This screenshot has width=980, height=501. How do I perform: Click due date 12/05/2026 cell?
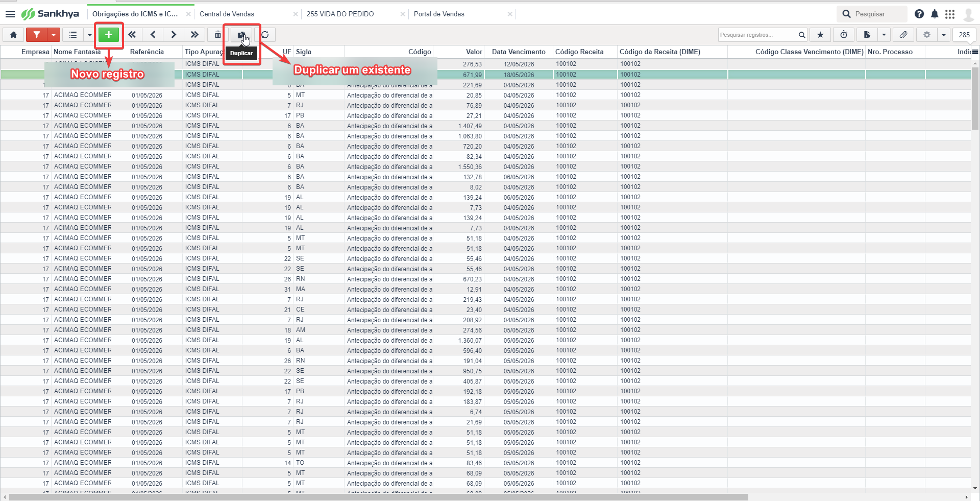coord(519,64)
